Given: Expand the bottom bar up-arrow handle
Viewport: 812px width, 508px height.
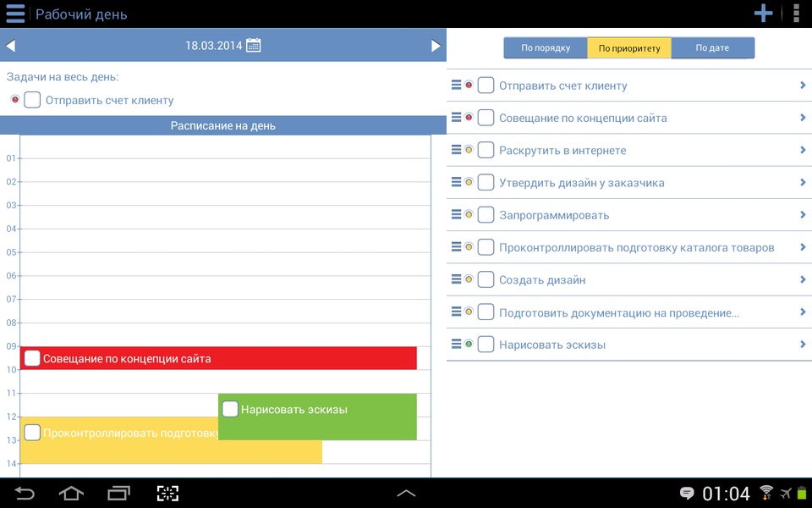Looking at the screenshot, I should 406,493.
